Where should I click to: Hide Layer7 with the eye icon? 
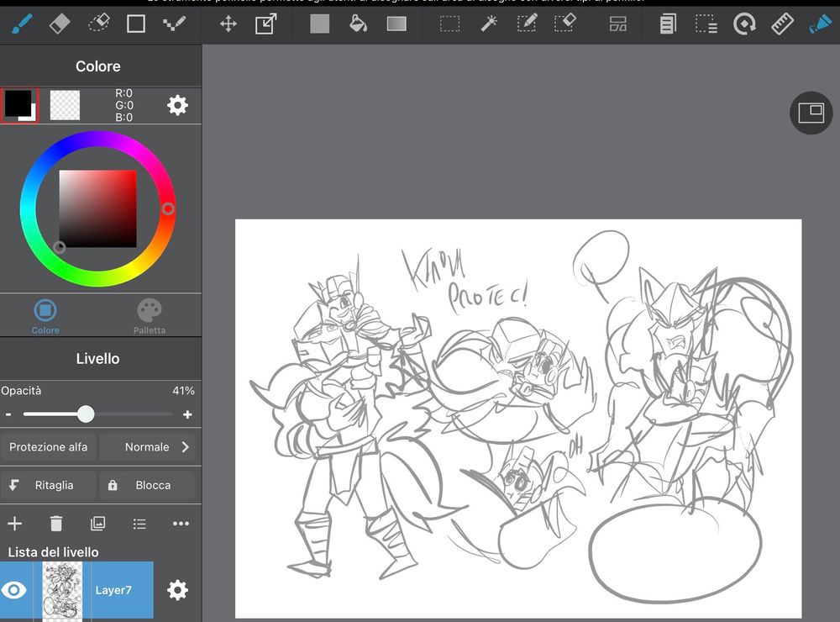tap(14, 590)
